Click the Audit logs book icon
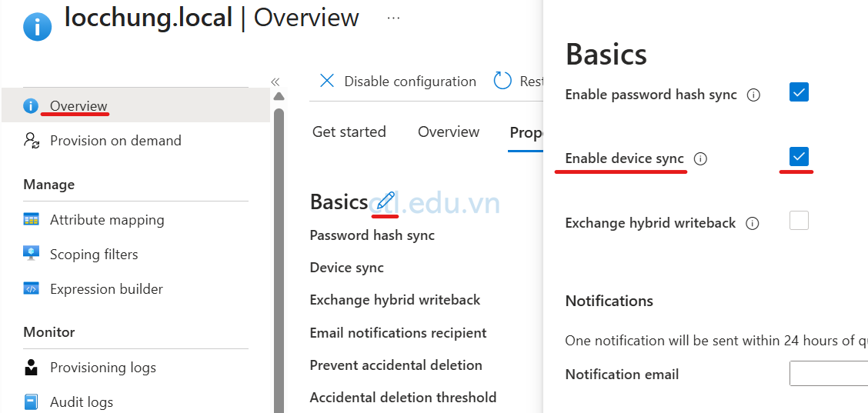 tap(31, 402)
